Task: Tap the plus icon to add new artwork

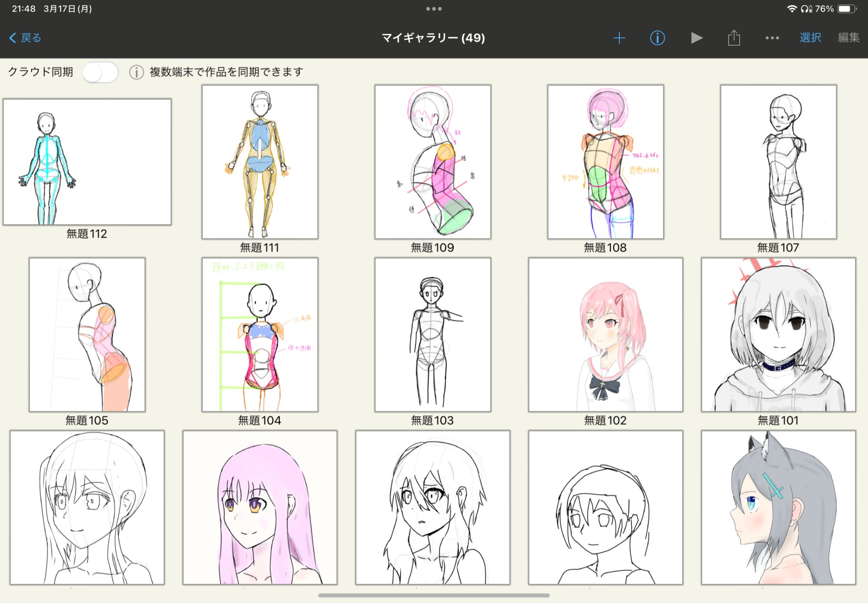Action: [x=619, y=38]
